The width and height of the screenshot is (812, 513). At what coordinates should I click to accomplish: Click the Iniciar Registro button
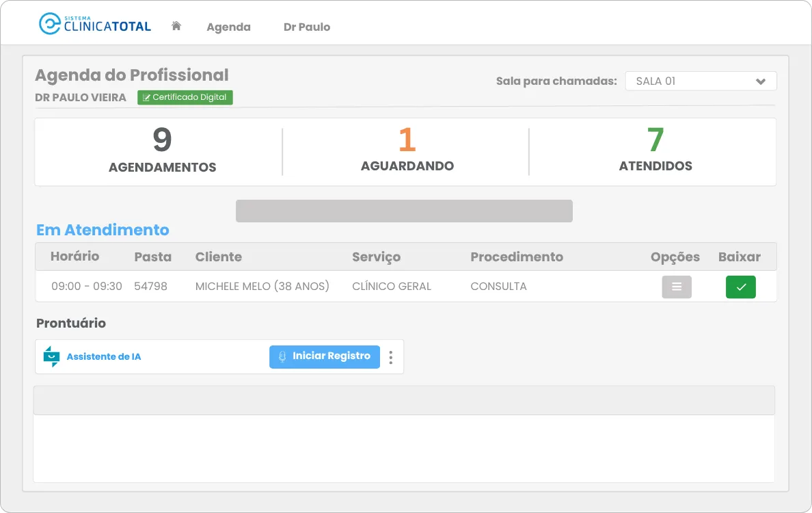tap(325, 356)
